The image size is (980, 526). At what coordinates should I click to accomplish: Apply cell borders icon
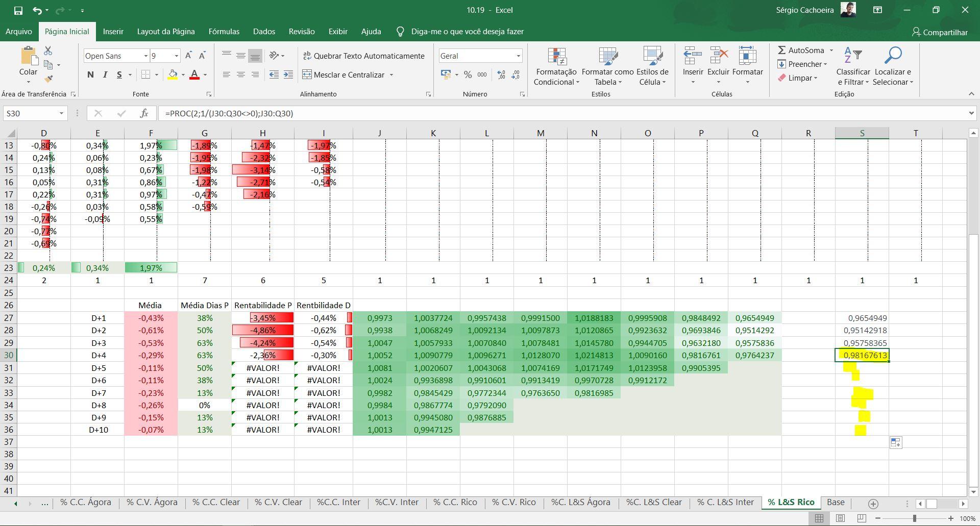click(x=145, y=74)
